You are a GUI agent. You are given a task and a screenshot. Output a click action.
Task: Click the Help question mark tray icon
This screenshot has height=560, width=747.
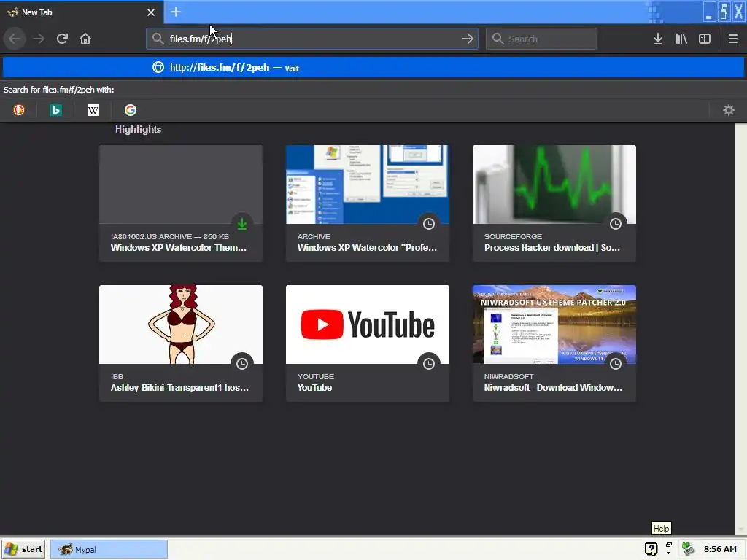coord(651,549)
